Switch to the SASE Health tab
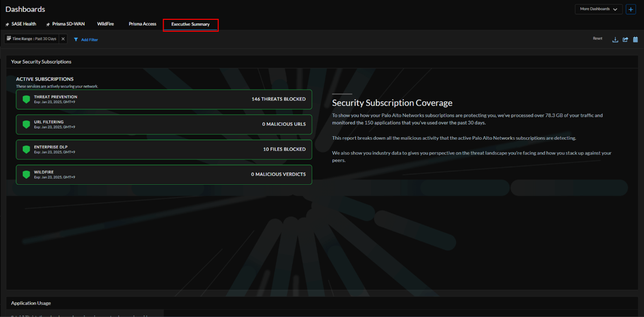644x317 pixels. (x=24, y=24)
